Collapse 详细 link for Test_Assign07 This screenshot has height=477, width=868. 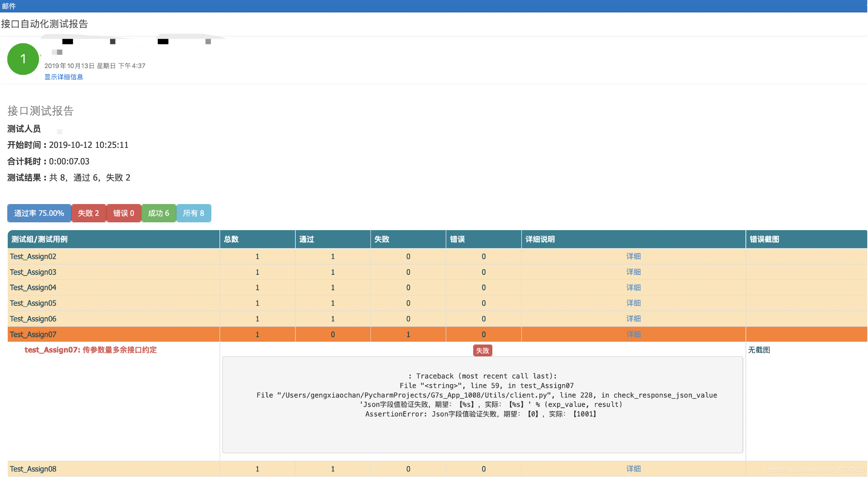[x=633, y=334]
